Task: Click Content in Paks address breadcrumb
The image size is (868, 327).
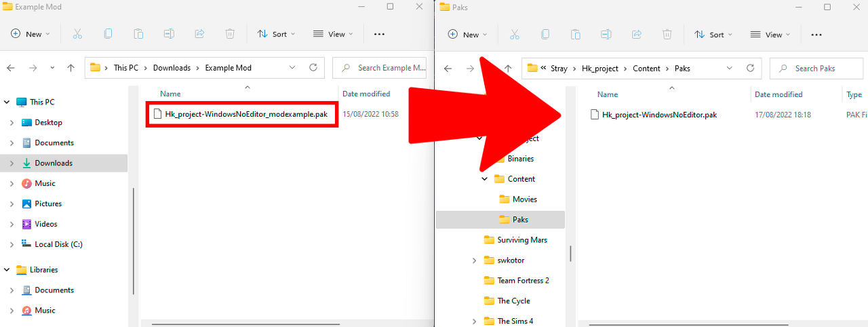Action: coord(646,69)
